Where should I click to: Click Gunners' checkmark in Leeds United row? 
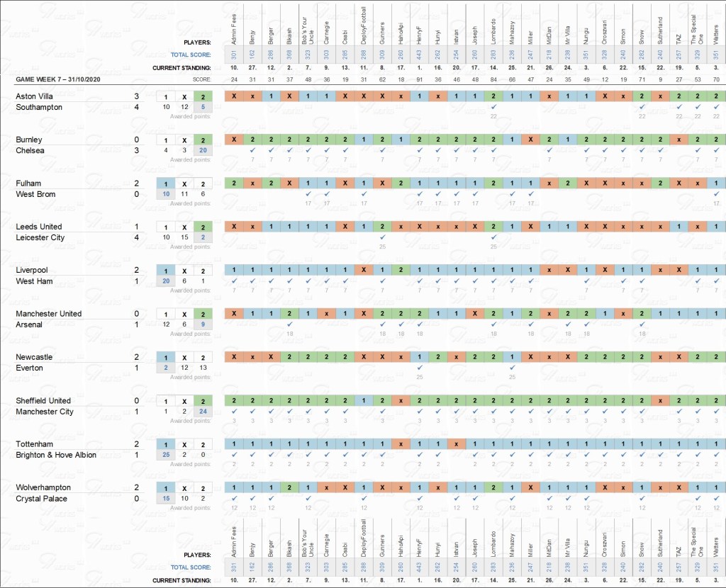pyautogui.click(x=382, y=237)
